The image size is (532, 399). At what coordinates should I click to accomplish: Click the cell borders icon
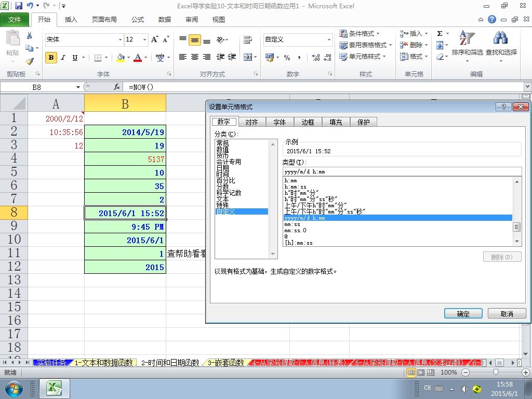coord(98,58)
